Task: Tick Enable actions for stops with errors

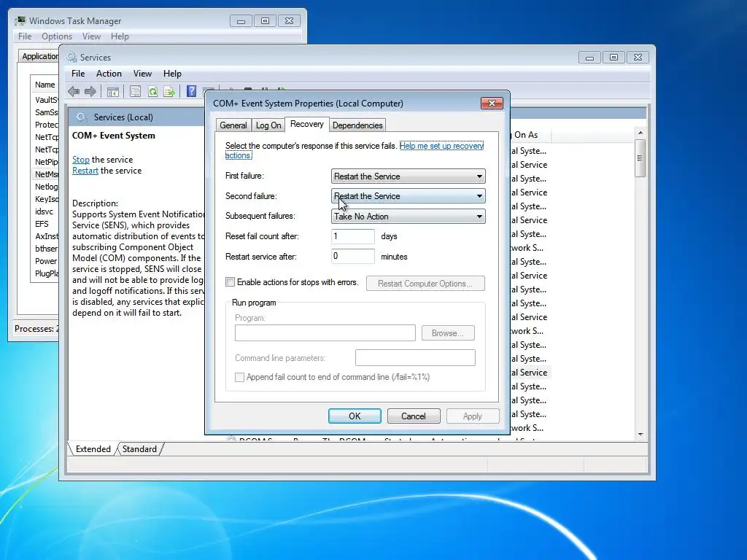Action: point(230,282)
